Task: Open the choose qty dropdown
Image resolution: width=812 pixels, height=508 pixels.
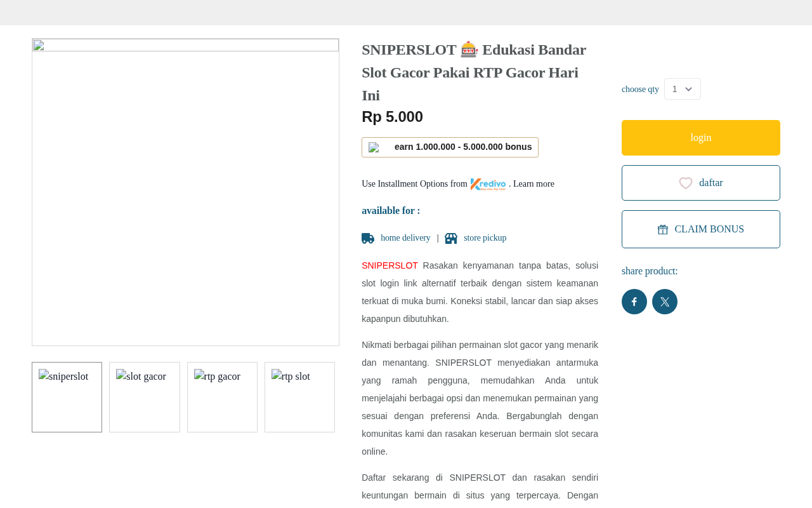Action: [x=683, y=89]
